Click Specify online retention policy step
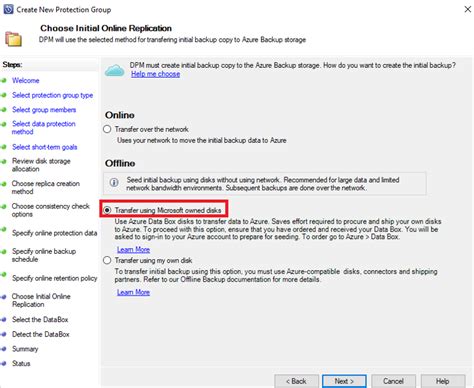This screenshot has width=474, height=388. tap(55, 278)
